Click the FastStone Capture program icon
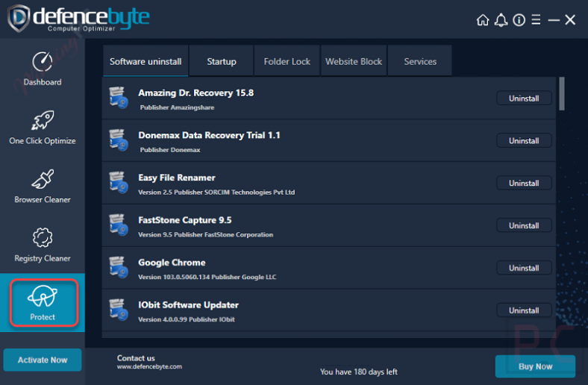 119,225
